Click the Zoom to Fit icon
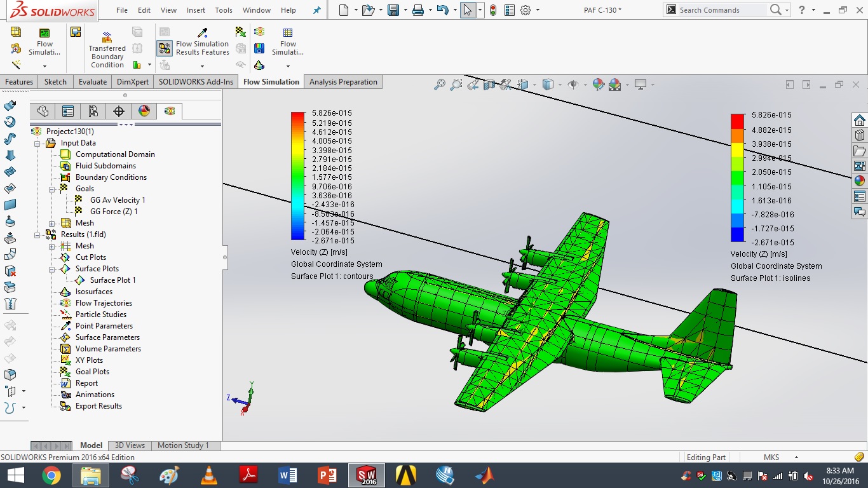Screen dimensions: 868x488 [x=439, y=85]
